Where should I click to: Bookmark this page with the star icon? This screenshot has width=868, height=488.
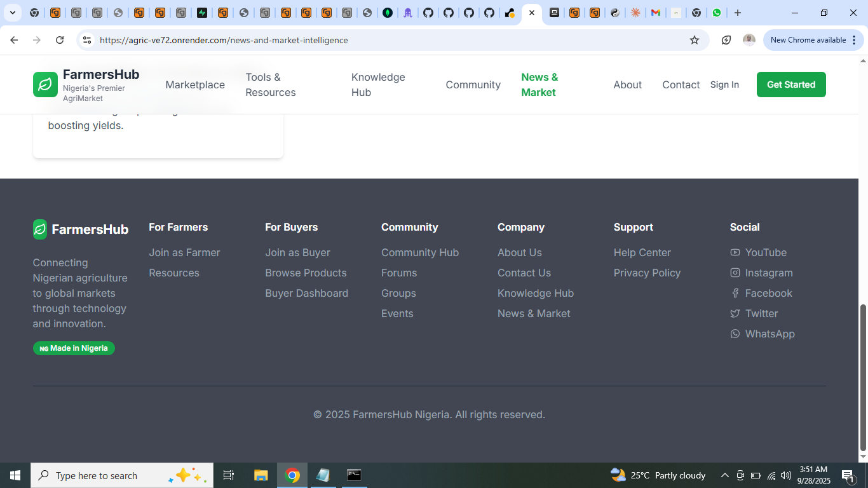(695, 40)
